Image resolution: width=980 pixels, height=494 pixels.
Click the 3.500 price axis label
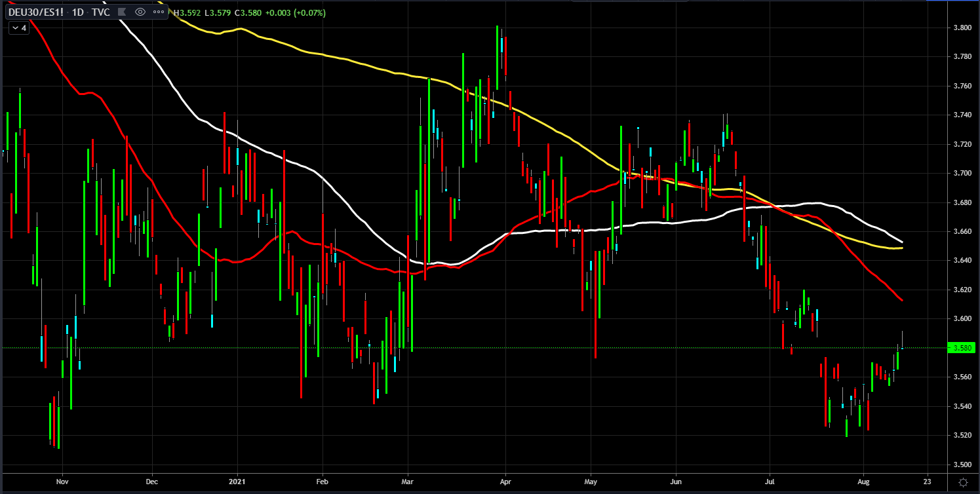(962, 465)
